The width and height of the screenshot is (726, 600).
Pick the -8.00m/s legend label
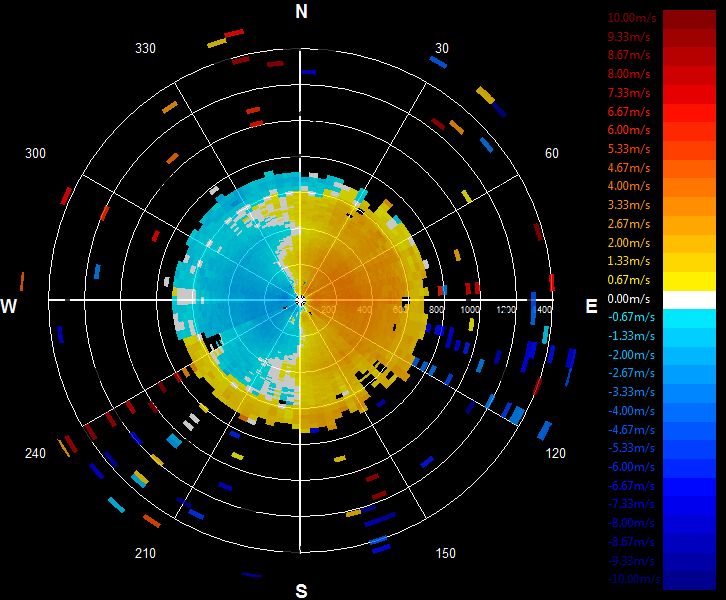632,523
